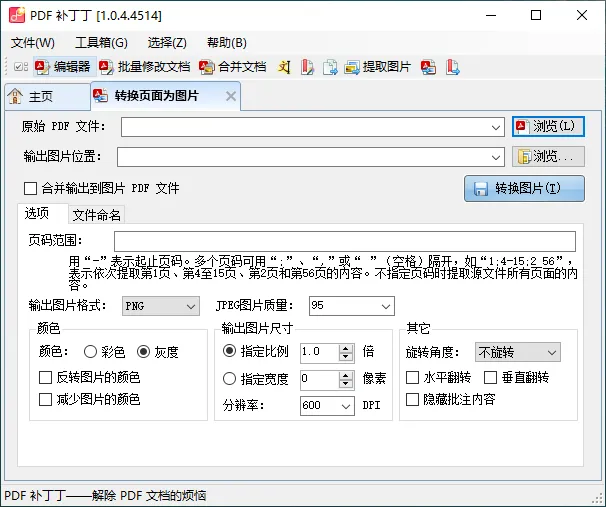This screenshot has width=606, height=507.
Task: Open the 选择(Z) menu
Action: (x=167, y=43)
